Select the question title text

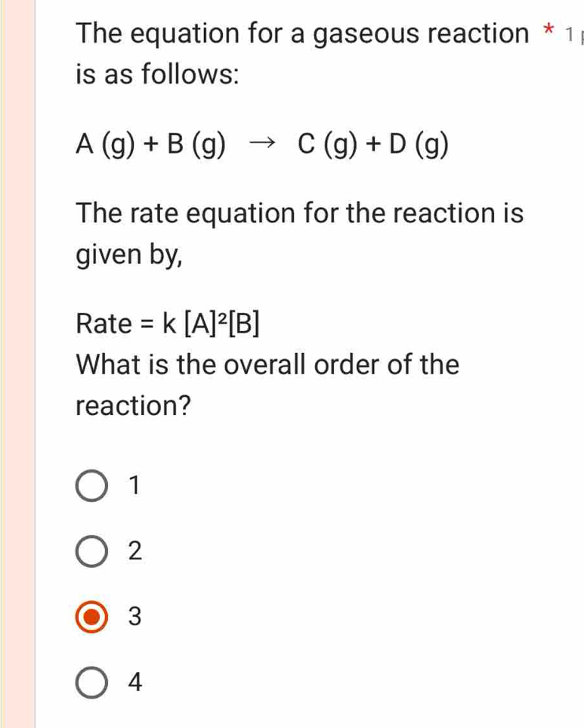pyautogui.click(x=264, y=53)
